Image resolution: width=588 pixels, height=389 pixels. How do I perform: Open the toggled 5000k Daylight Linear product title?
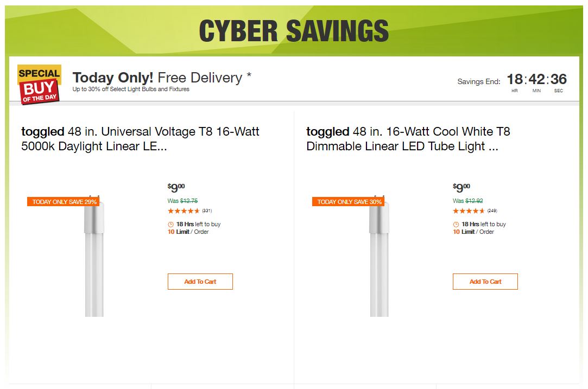(x=140, y=139)
